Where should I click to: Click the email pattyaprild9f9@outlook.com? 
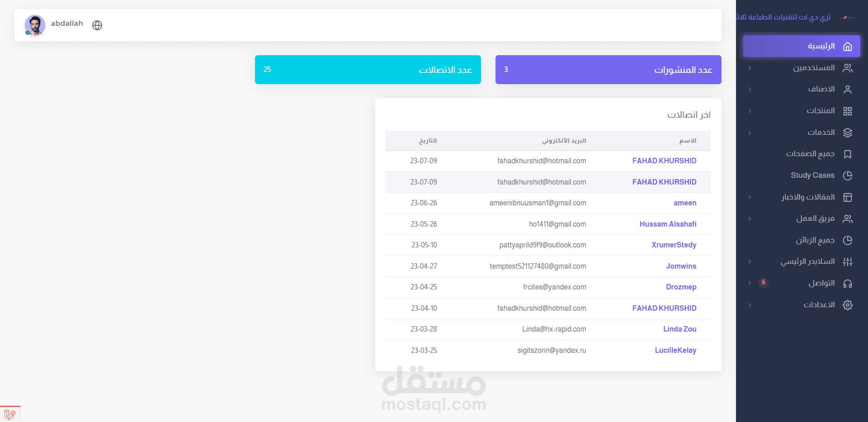(x=542, y=245)
